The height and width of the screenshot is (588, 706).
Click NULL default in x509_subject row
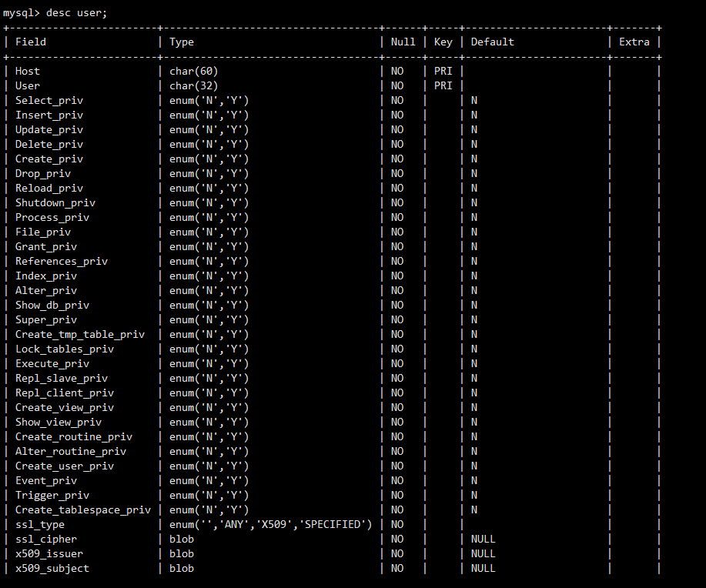click(483, 569)
